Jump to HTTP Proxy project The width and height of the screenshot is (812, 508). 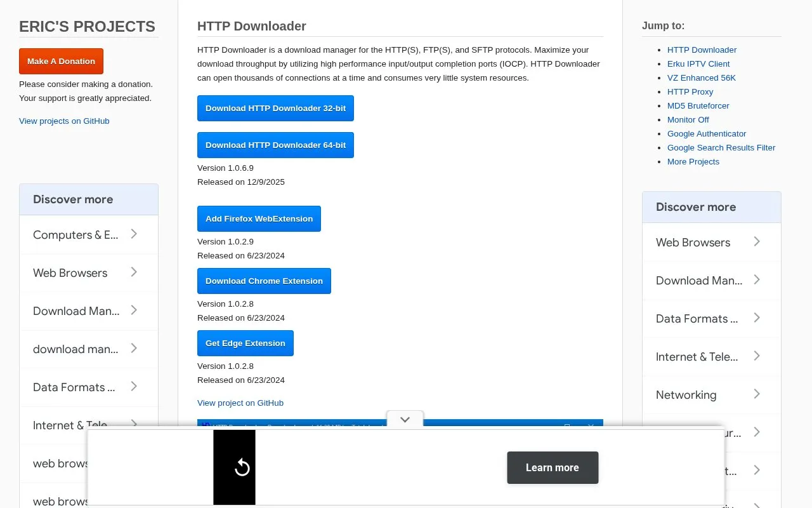click(690, 91)
